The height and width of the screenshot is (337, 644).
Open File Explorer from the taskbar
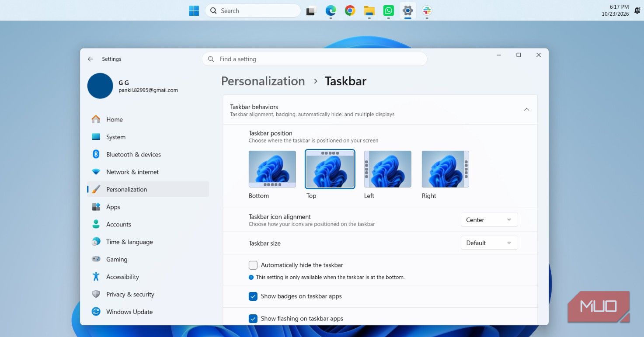[369, 10]
